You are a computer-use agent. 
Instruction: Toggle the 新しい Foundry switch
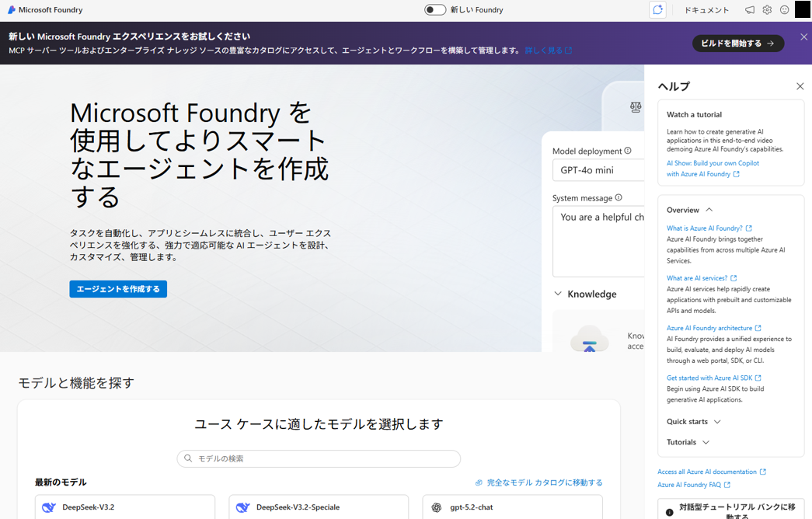point(435,10)
